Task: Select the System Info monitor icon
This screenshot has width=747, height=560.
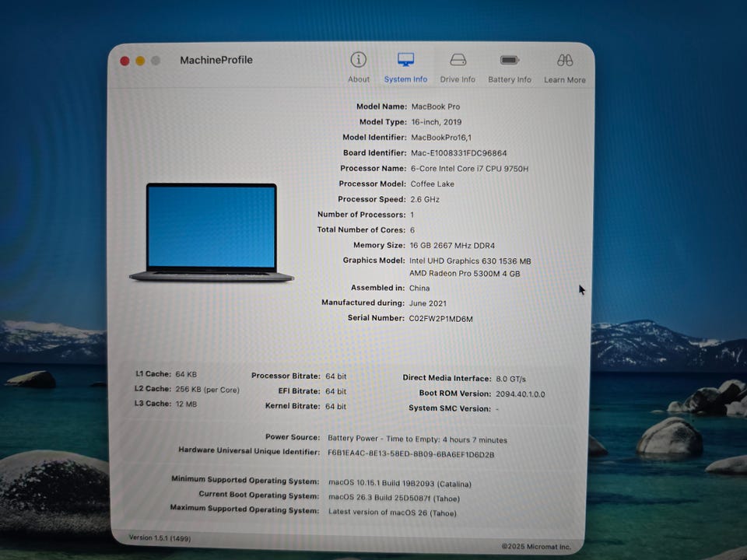Action: [406, 60]
